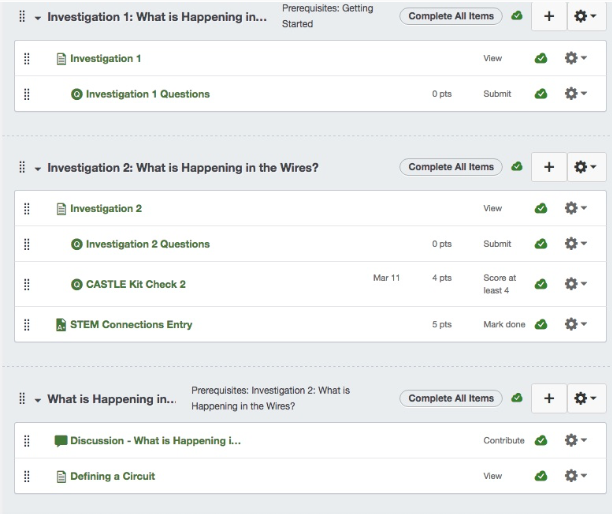The height and width of the screenshot is (514, 612).
Task: Open Discussion - What is Happening link
Action: pyautogui.click(x=155, y=440)
